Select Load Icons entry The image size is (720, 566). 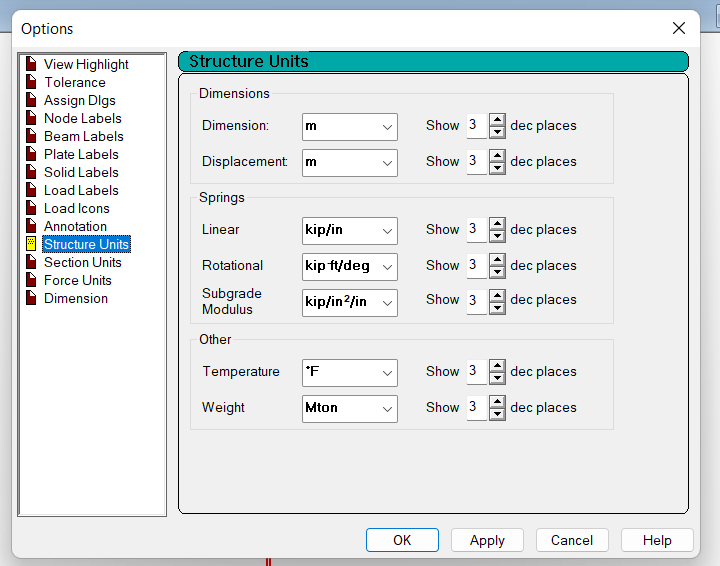77,208
